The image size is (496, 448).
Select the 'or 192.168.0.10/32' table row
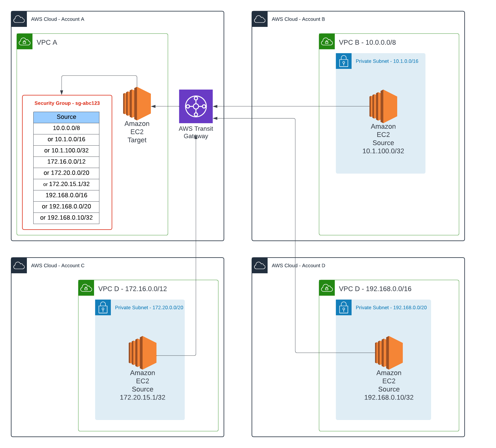(x=66, y=218)
